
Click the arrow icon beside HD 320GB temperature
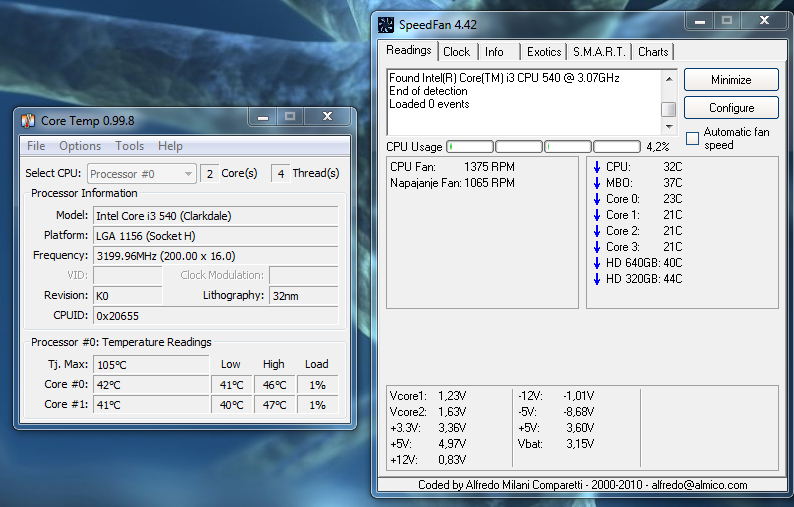597,279
